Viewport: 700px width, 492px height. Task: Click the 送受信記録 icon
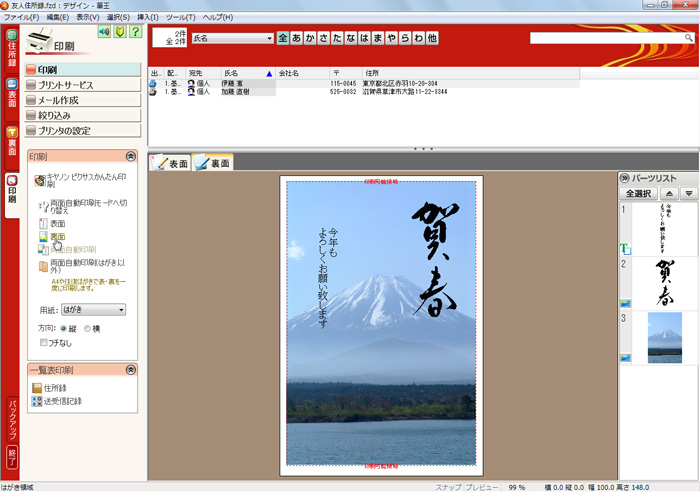pyautogui.click(x=37, y=401)
